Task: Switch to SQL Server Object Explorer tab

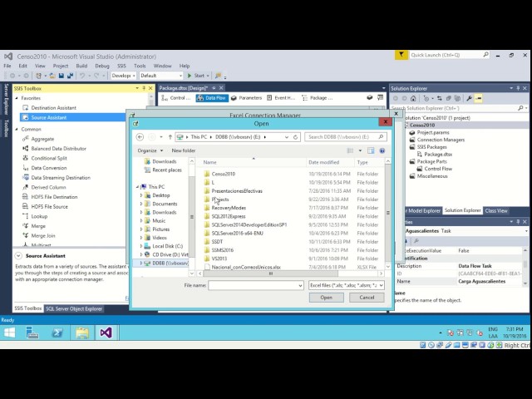Action: coord(74,308)
